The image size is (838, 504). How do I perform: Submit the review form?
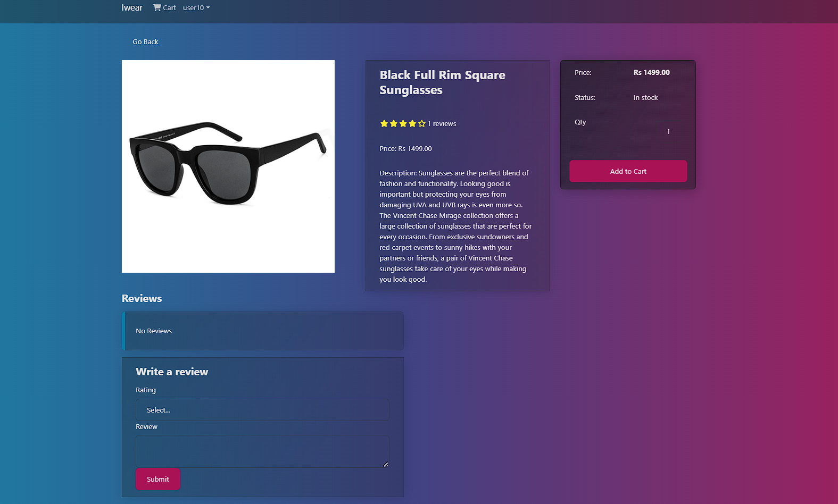coord(158,479)
